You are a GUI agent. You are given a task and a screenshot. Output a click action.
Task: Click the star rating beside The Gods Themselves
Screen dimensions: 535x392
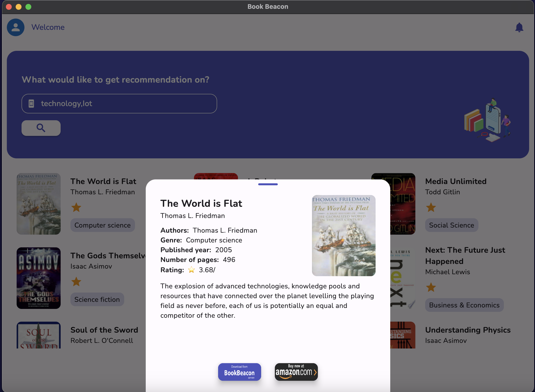76,282
